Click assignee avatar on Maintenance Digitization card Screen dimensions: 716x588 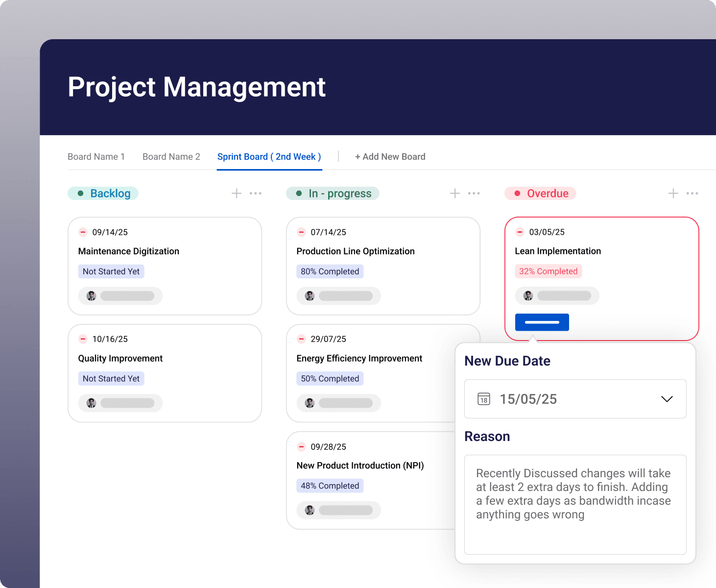(92, 296)
